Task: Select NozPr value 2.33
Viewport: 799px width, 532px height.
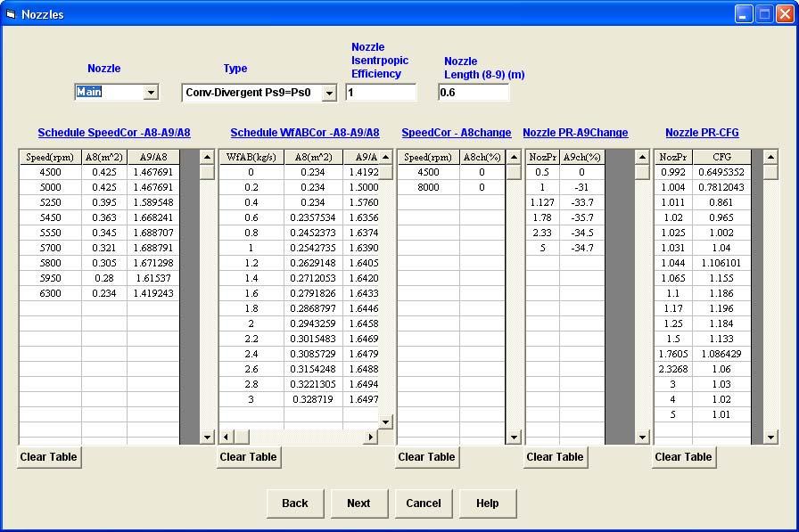Action: point(543,233)
